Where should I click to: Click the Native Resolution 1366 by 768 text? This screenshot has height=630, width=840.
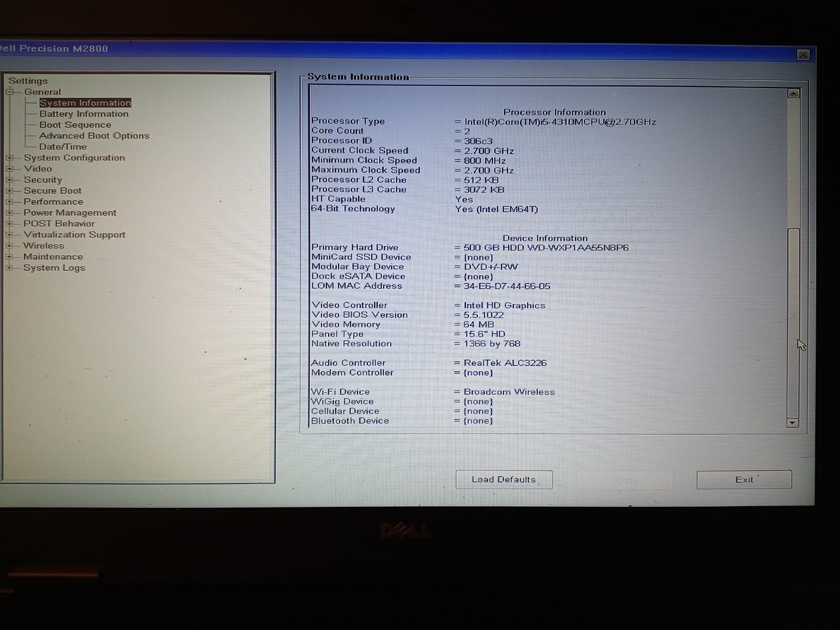click(x=492, y=344)
